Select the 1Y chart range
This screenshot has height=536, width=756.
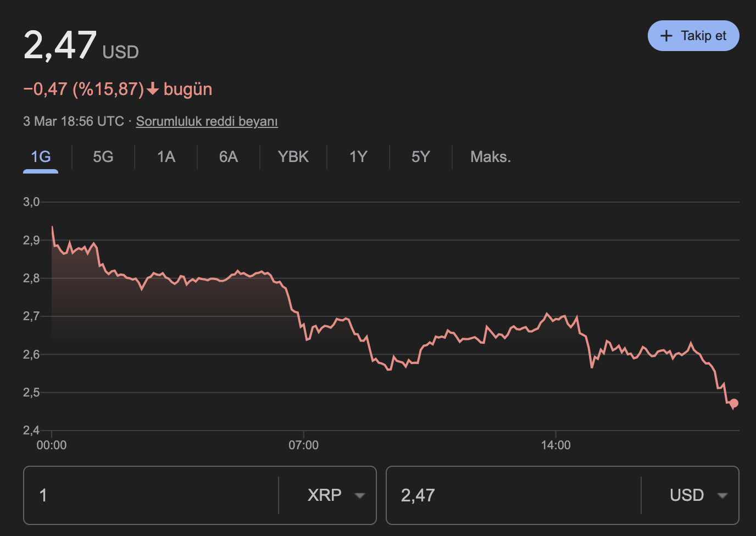[358, 157]
